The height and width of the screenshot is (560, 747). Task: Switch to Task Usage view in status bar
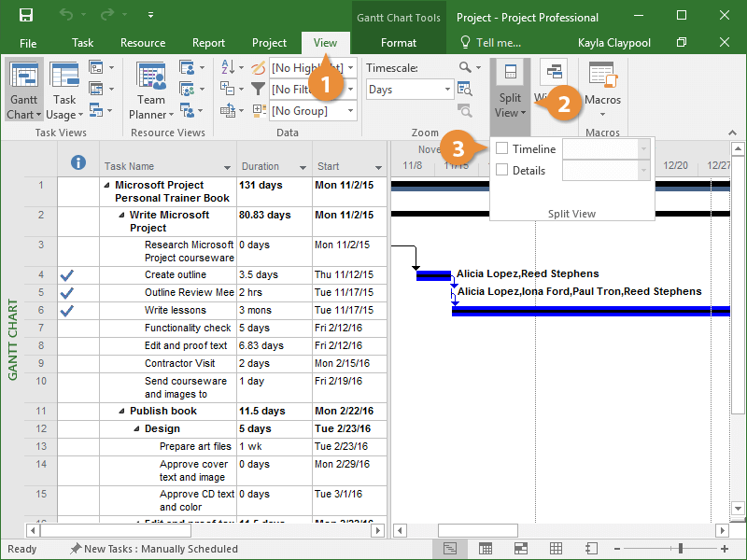tap(485, 549)
